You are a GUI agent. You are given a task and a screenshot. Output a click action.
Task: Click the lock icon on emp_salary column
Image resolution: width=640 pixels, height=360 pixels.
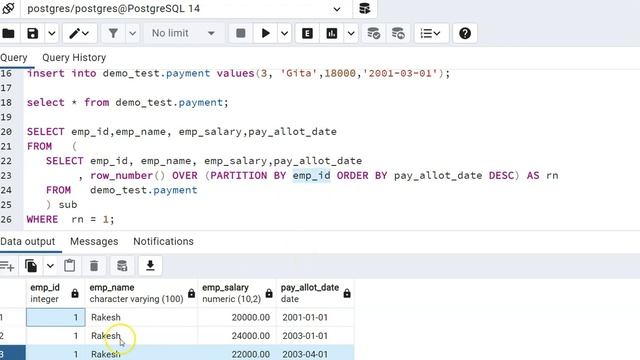tap(269, 293)
